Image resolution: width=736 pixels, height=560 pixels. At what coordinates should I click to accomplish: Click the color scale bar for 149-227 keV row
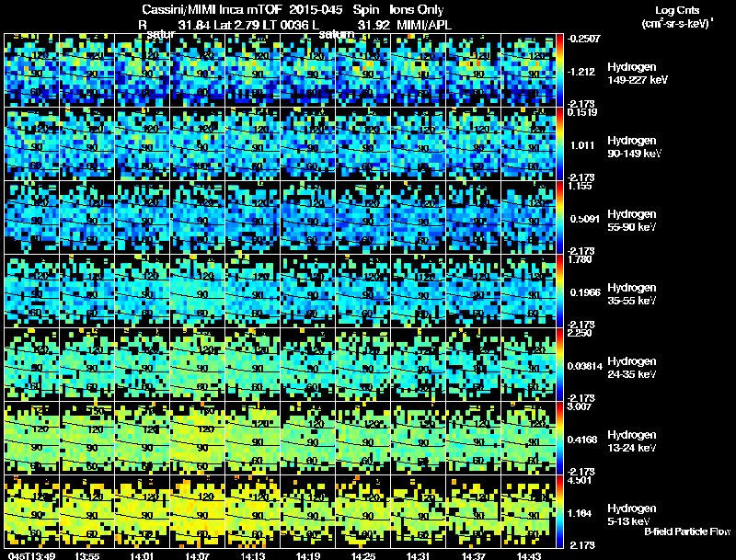click(559, 71)
